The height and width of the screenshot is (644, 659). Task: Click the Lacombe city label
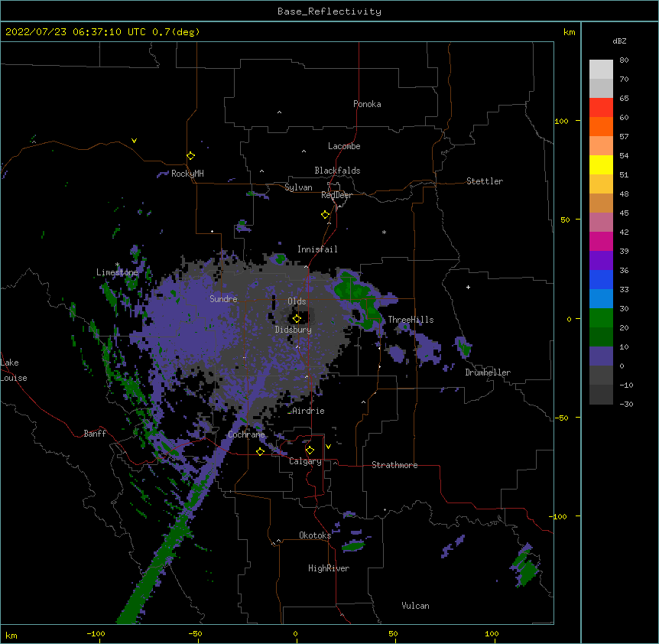tap(344, 146)
